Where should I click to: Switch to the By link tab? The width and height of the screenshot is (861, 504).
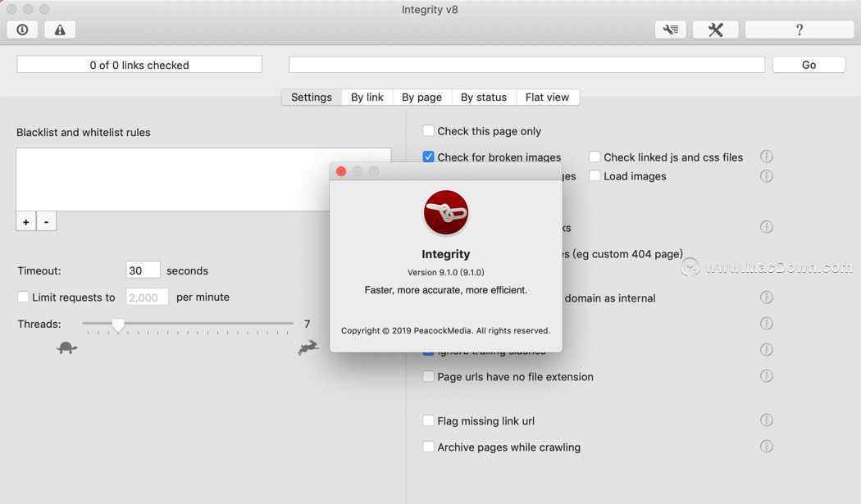click(x=367, y=98)
